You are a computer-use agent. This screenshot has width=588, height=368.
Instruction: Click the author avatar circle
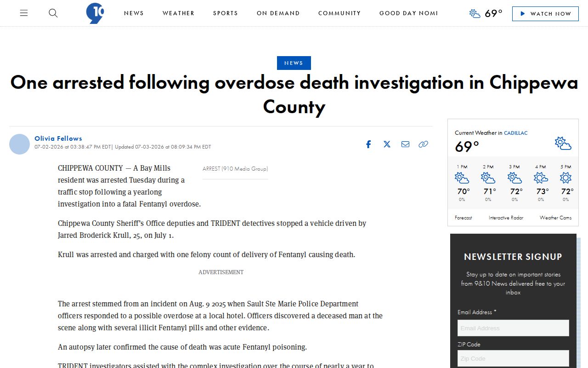point(19,144)
